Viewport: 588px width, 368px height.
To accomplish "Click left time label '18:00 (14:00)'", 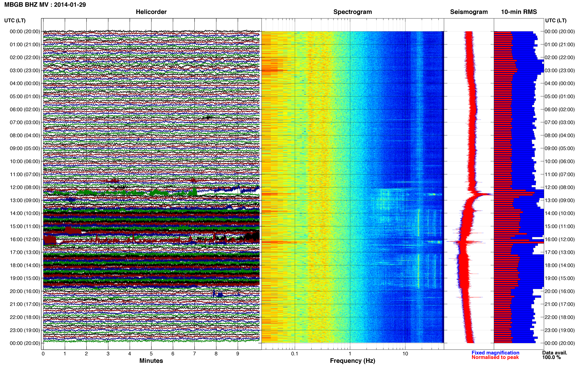I will [x=25, y=265].
